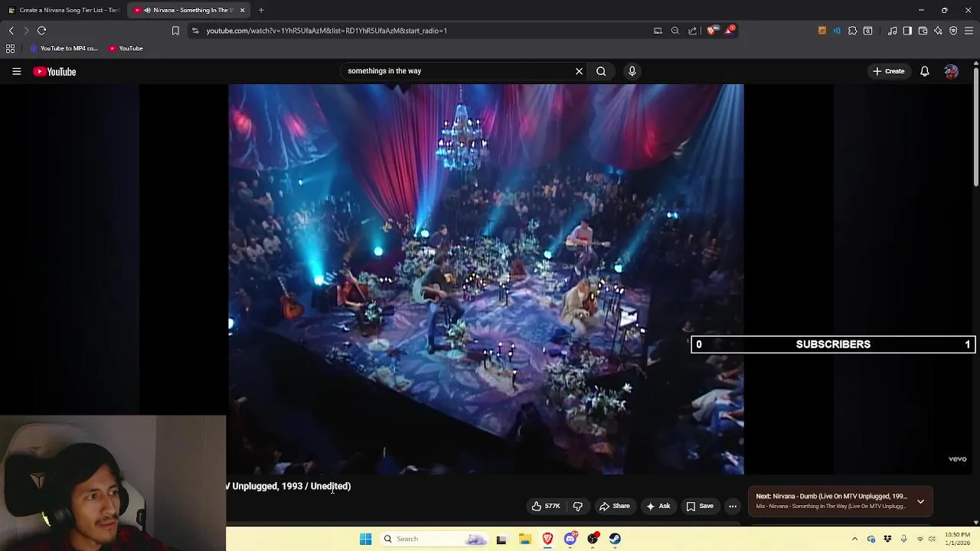
Task: Open the volume icon in system tray
Action: (932, 539)
